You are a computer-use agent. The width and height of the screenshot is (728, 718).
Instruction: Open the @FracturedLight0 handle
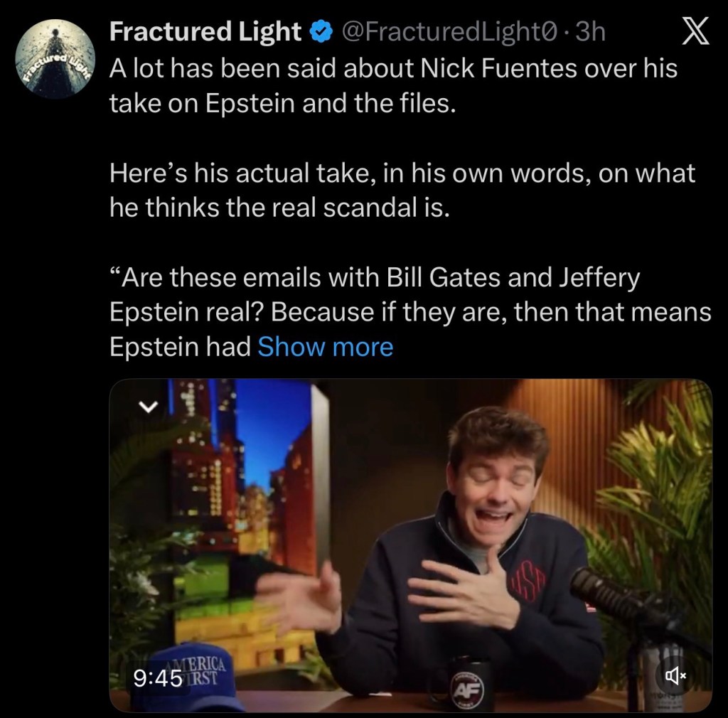449,31
